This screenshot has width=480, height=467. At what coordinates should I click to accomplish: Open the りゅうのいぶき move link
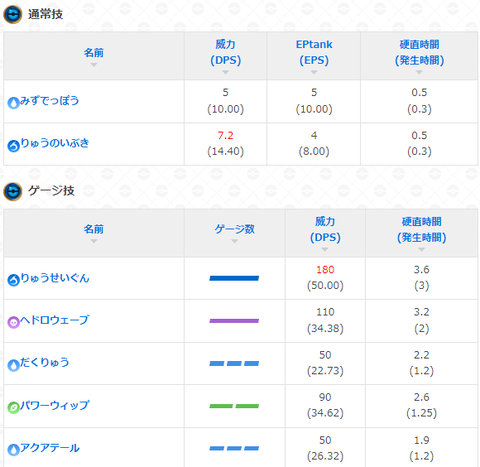click(55, 143)
